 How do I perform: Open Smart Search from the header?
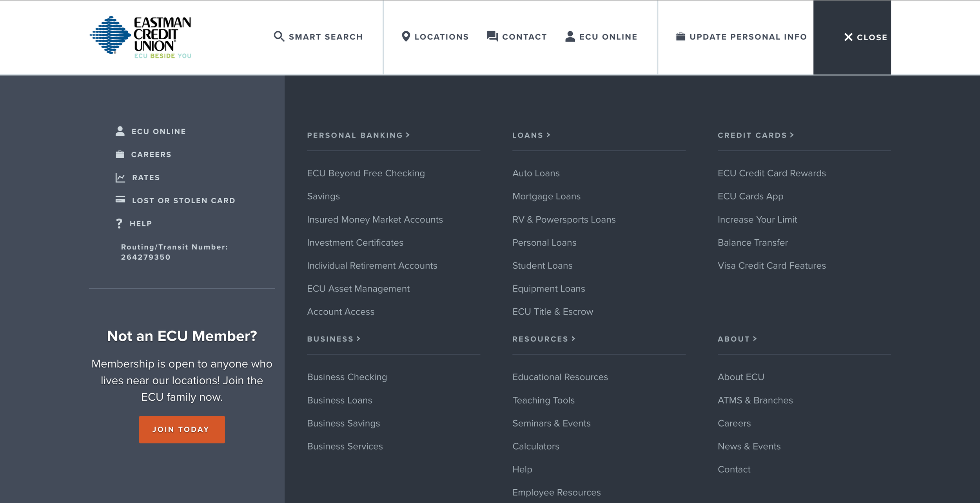point(318,37)
